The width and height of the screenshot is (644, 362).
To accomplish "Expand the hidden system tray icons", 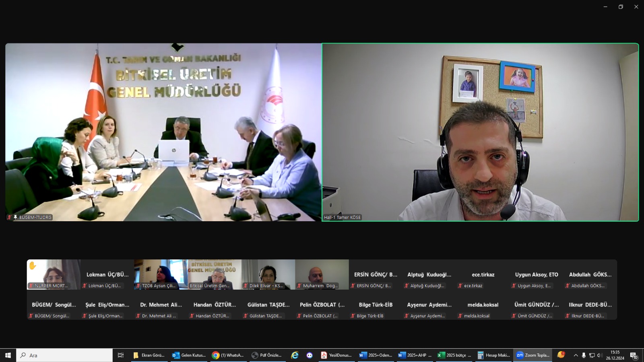I will click(576, 355).
